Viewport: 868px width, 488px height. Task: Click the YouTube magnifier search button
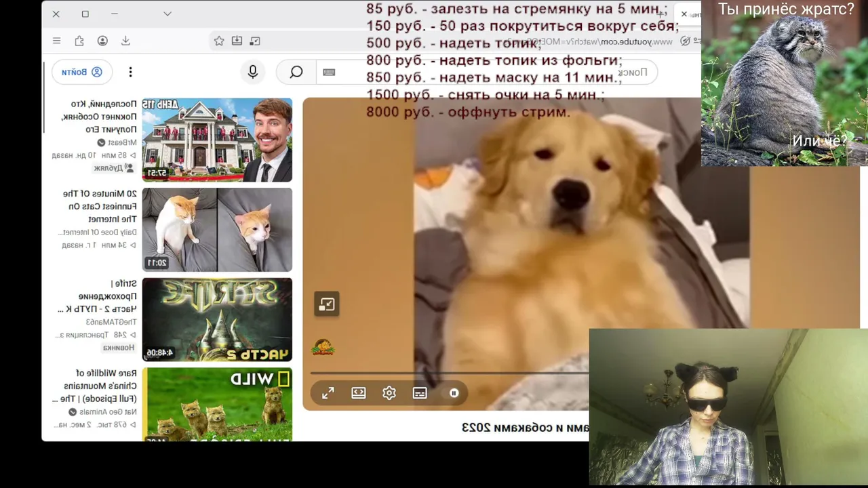coord(296,72)
